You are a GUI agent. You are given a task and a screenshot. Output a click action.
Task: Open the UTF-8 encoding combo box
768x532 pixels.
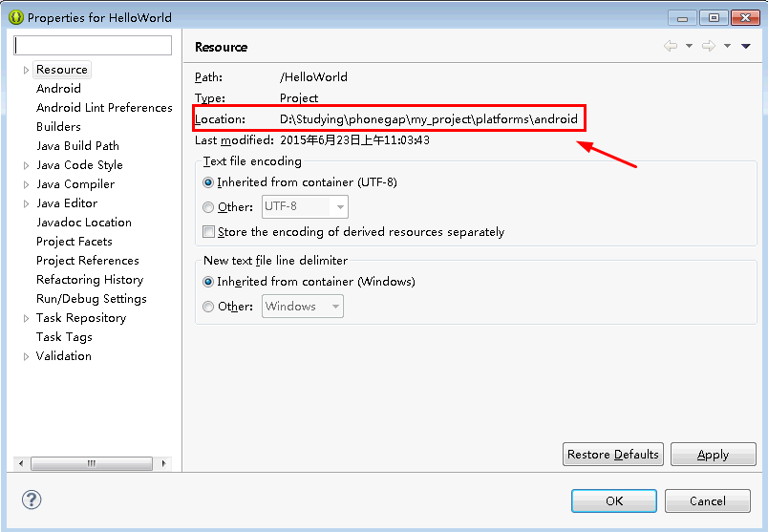pos(305,206)
